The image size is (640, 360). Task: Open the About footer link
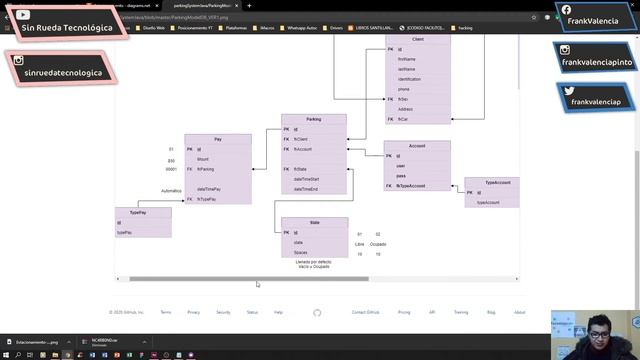point(519,312)
